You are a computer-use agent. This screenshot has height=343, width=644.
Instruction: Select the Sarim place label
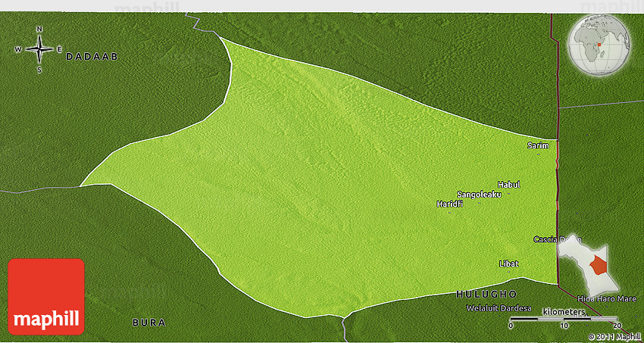(537, 145)
